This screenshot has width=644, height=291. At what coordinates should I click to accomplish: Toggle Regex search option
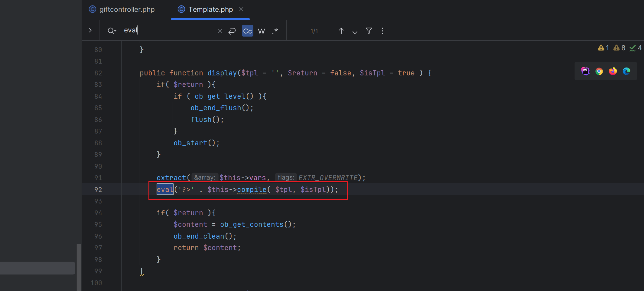coord(275,31)
